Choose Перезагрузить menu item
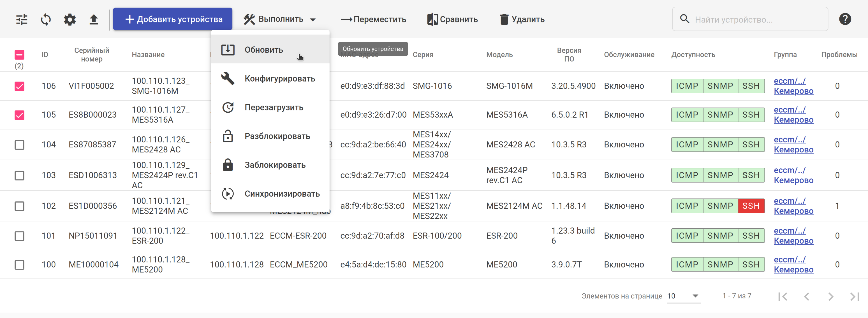This screenshot has width=868, height=318. click(x=274, y=108)
